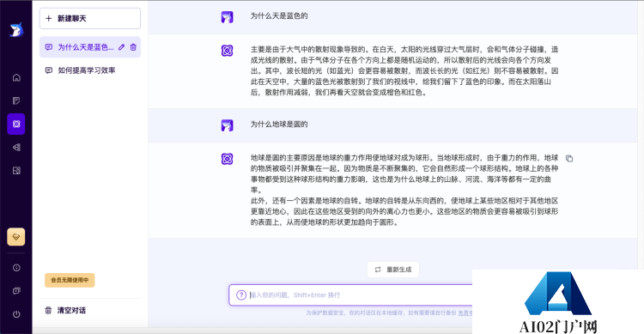Click the answer paragraph starting 主要是由于大气中

coord(404,70)
